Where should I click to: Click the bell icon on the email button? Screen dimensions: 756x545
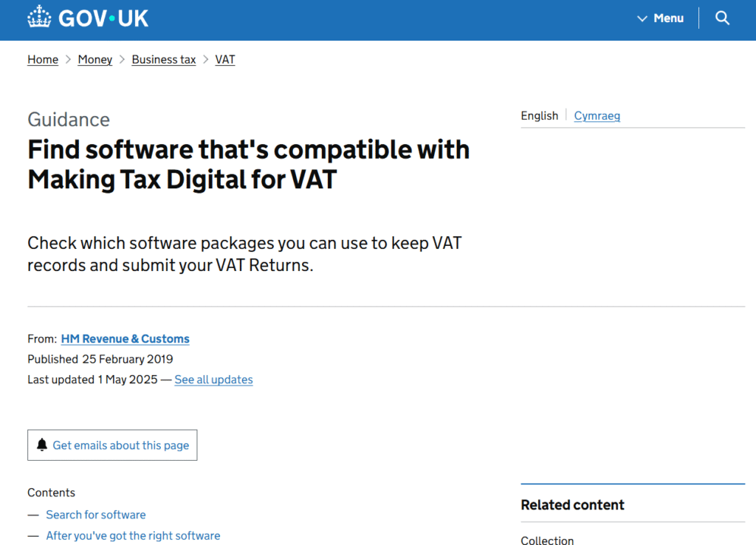point(43,445)
